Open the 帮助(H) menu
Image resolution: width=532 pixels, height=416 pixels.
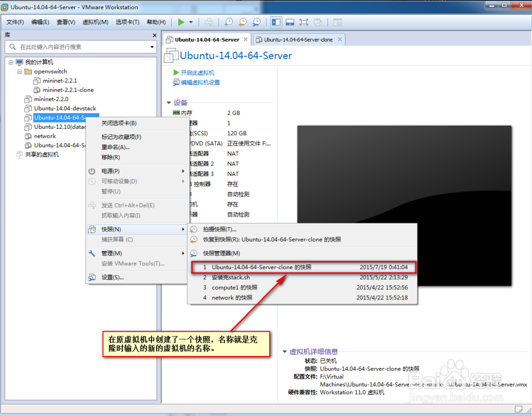click(x=156, y=22)
